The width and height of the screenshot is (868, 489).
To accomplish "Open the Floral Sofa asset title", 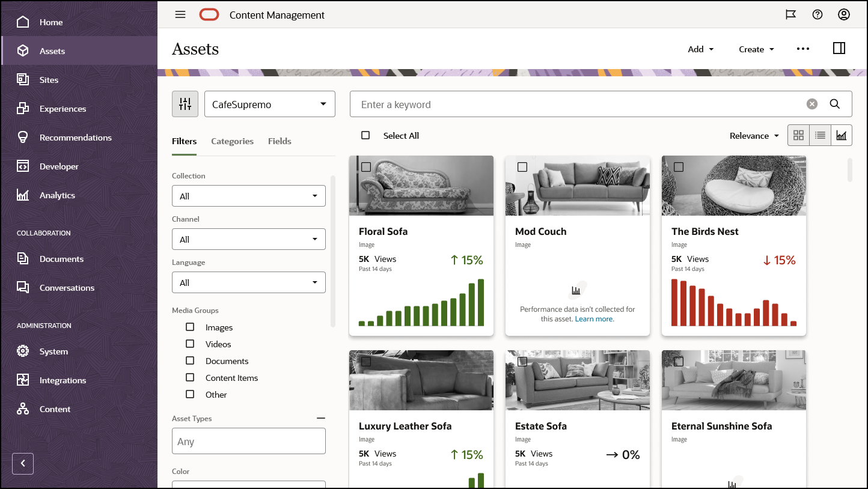I will point(383,231).
